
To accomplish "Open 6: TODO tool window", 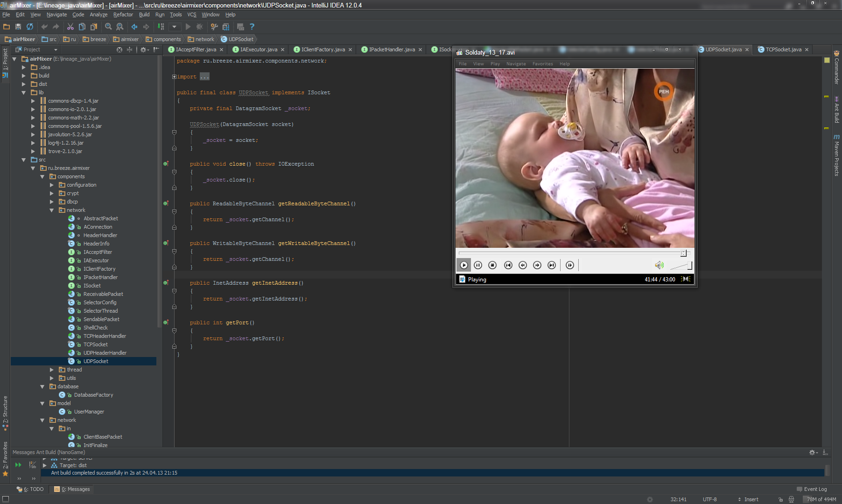I will pyautogui.click(x=30, y=489).
